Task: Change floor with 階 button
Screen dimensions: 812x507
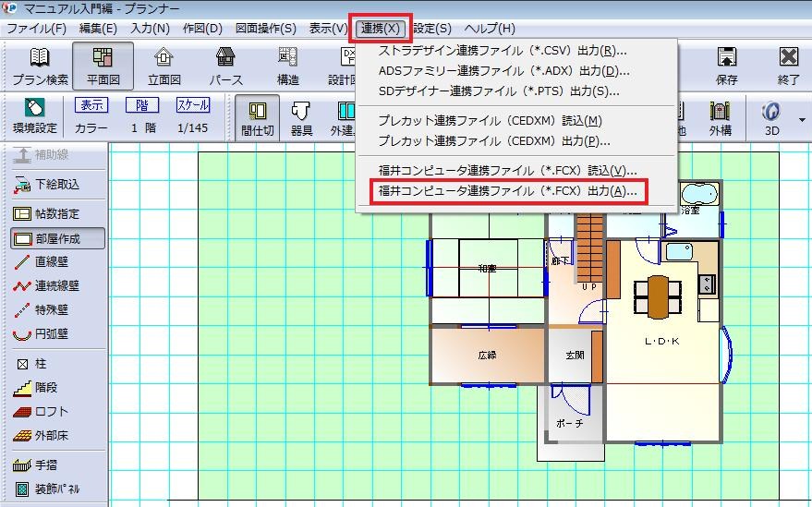Action: tap(142, 117)
